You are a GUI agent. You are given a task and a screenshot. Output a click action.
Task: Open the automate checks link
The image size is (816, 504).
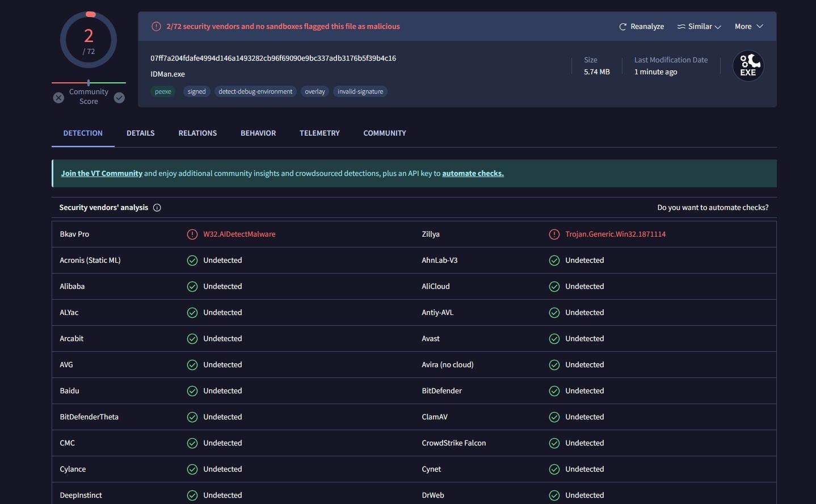click(473, 174)
